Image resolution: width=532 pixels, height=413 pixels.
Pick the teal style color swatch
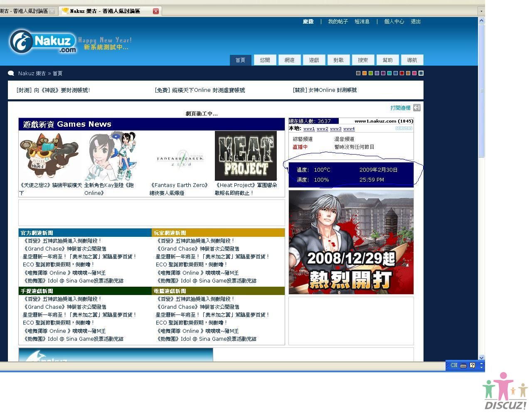tap(389, 73)
